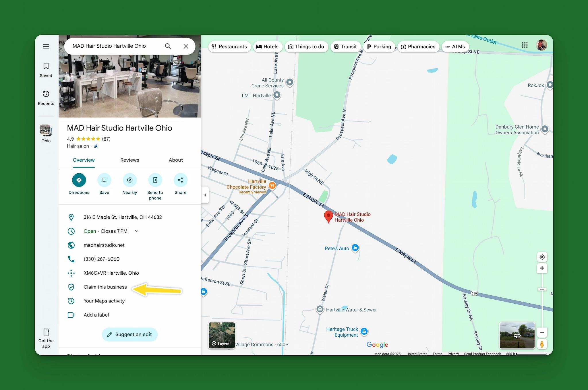Click phone number (330) 267-6060
The image size is (588, 390).
[x=102, y=259]
